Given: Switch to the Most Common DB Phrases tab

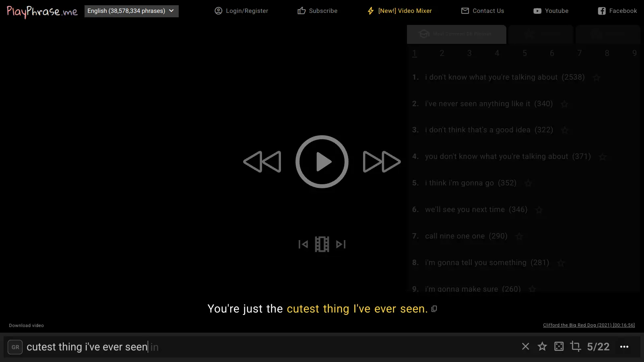Looking at the screenshot, I should [x=456, y=34].
